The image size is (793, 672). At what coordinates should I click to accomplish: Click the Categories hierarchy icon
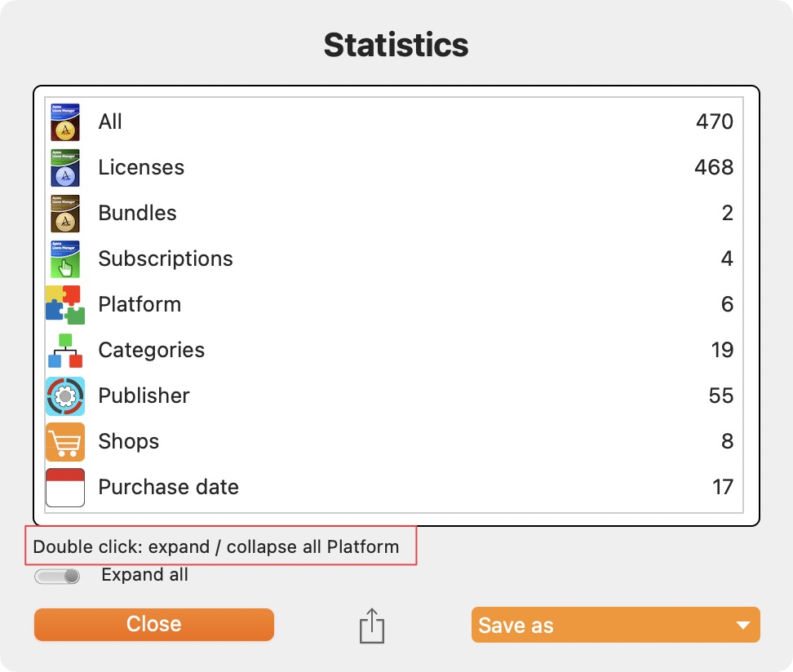tap(65, 351)
